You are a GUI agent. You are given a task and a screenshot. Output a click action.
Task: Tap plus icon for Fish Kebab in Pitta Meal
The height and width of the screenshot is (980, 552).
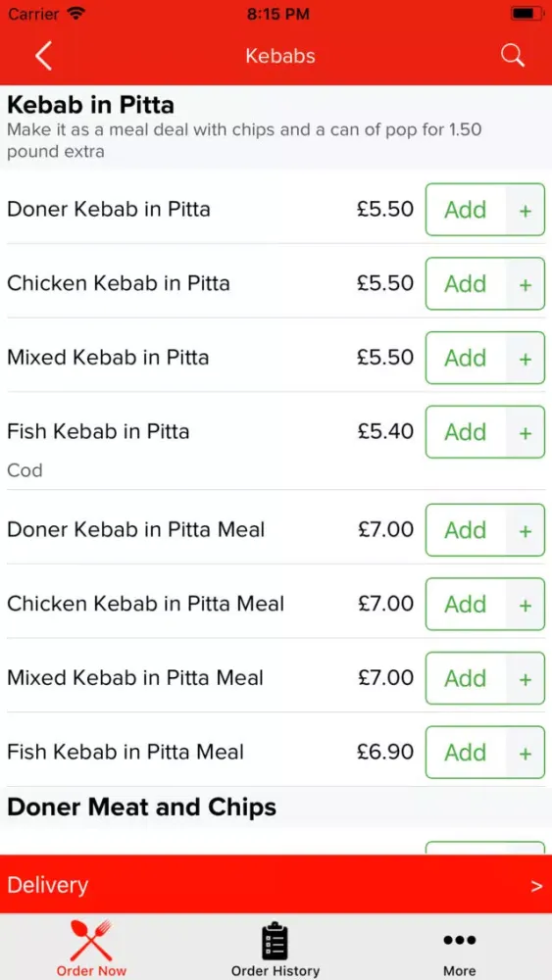526,753
